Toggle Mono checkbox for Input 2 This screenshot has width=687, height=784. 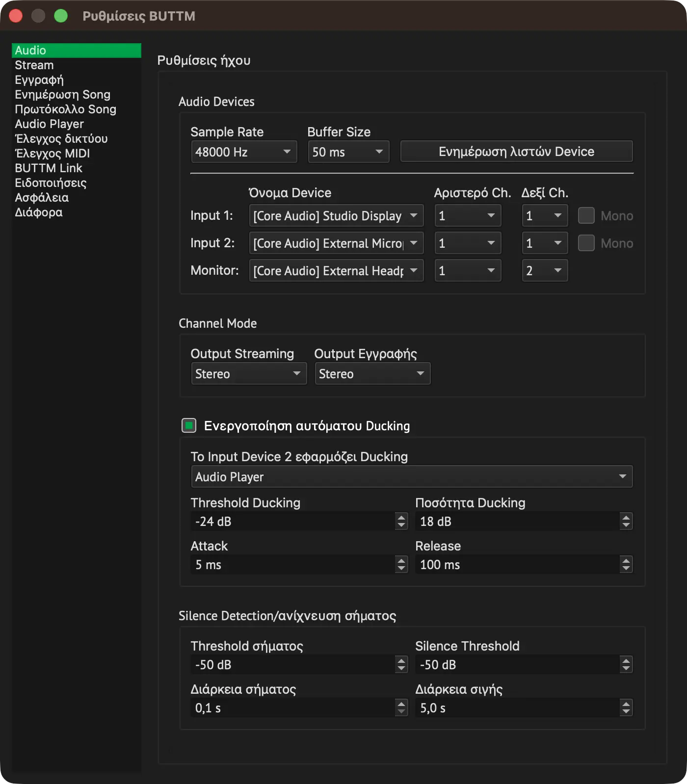pos(586,243)
